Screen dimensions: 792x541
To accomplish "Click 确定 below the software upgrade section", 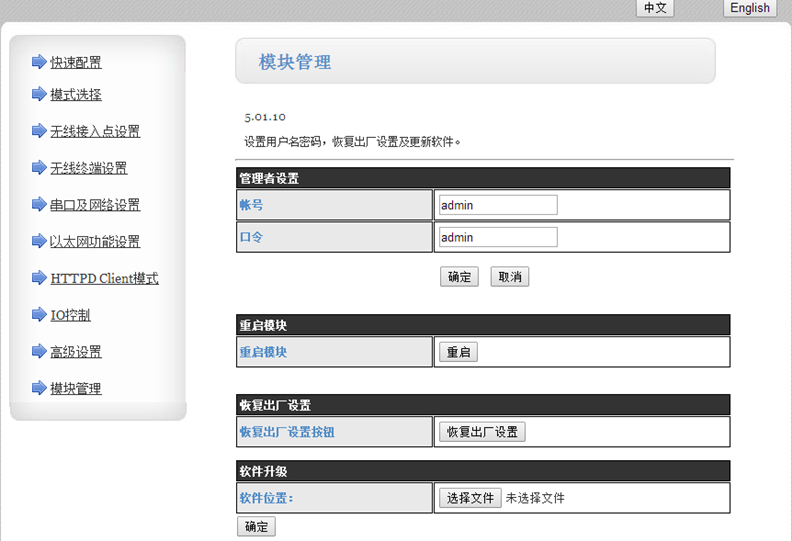I will click(256, 527).
